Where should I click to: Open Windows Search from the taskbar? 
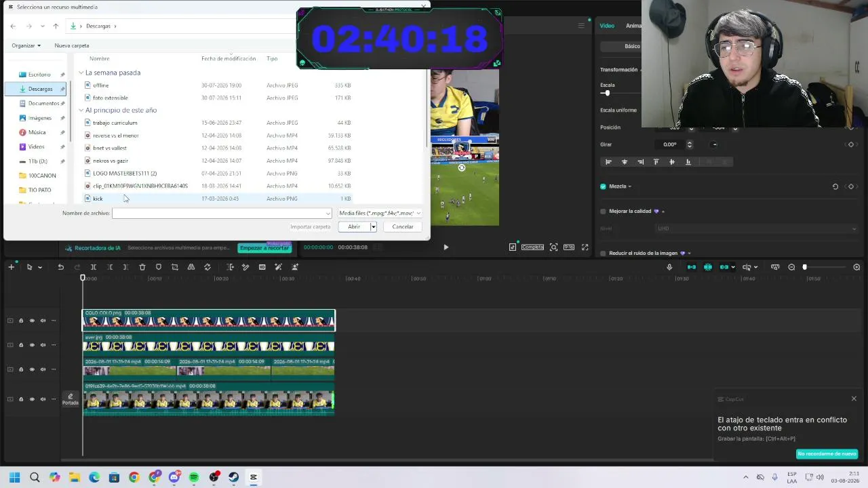point(35,477)
